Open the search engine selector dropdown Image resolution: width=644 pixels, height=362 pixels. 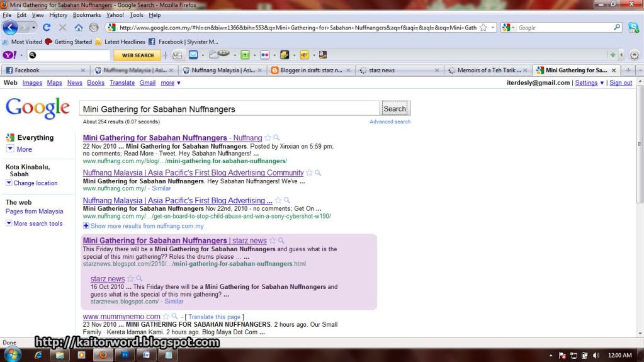point(509,28)
